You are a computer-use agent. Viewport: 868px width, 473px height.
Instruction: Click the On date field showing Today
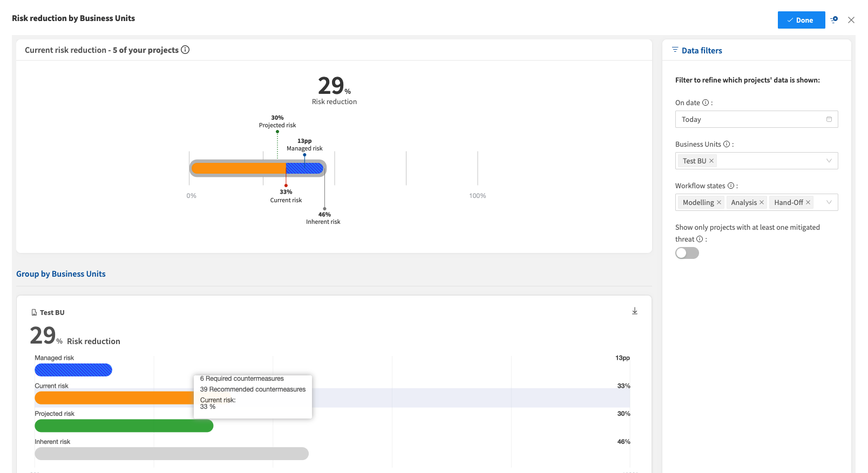[756, 119]
